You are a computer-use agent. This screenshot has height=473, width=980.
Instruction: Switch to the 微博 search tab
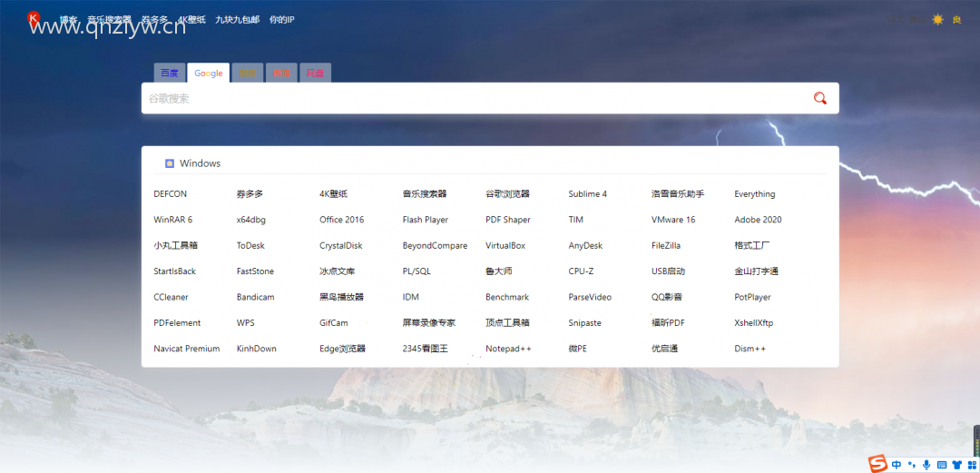tap(281, 74)
